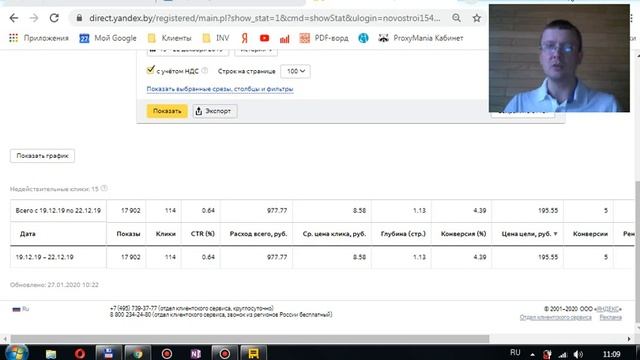Click the Конверсия (%) column header
This screenshot has width=640, height=360.
[x=463, y=234]
